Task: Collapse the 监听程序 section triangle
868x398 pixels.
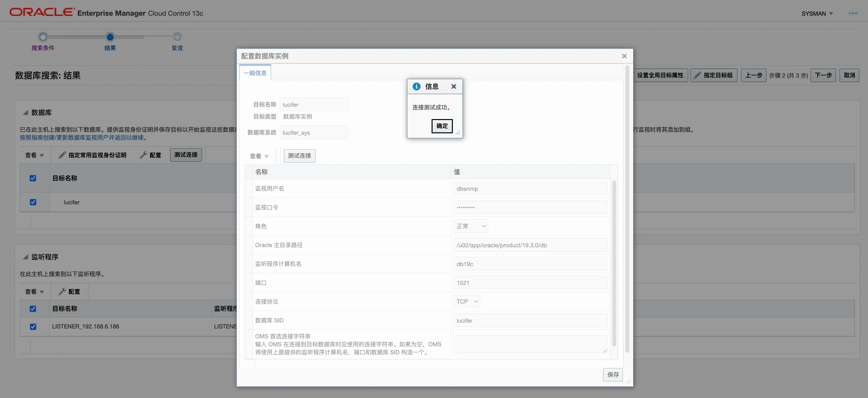Action: click(25, 257)
